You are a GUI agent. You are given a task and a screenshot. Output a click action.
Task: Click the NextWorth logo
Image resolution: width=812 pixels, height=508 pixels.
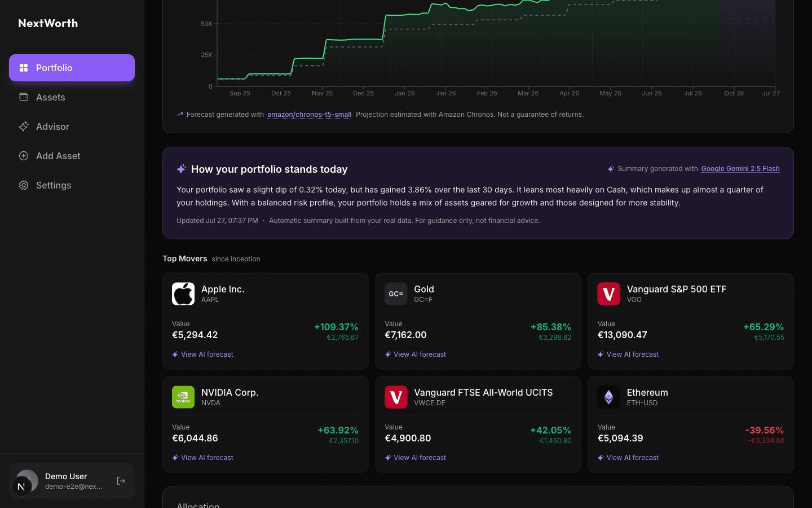(48, 23)
